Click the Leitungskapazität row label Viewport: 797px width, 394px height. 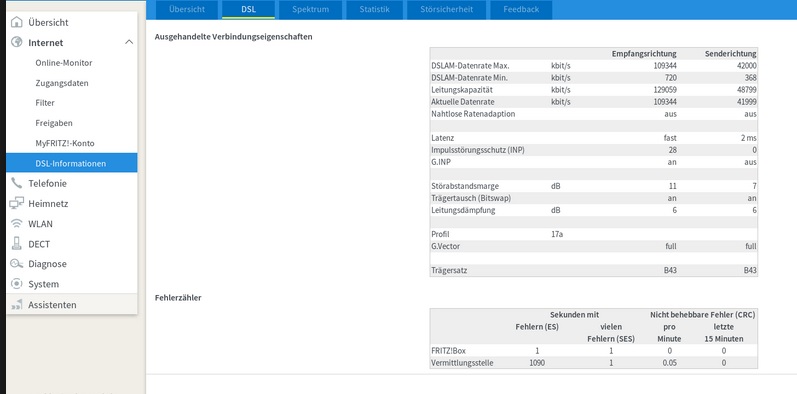(x=462, y=89)
